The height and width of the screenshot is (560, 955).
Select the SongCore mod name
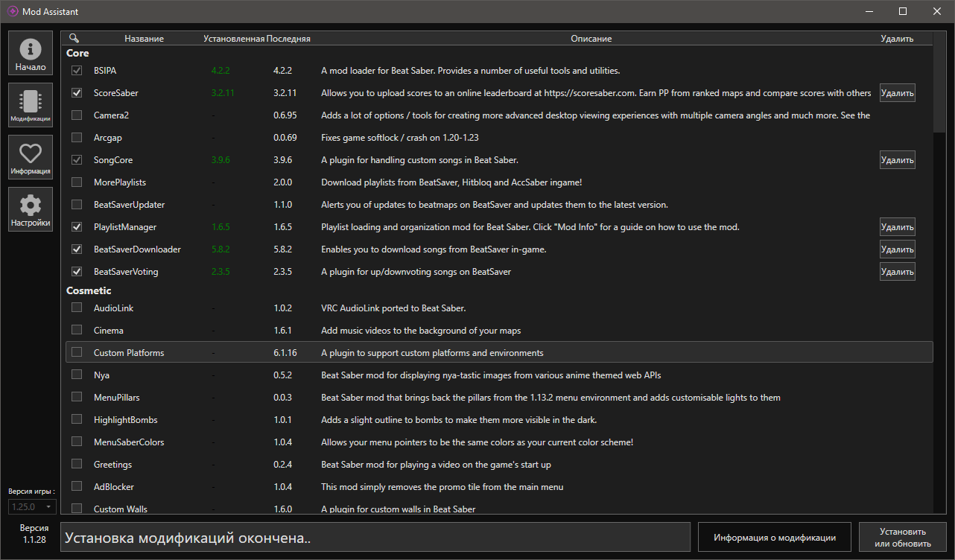(x=113, y=160)
